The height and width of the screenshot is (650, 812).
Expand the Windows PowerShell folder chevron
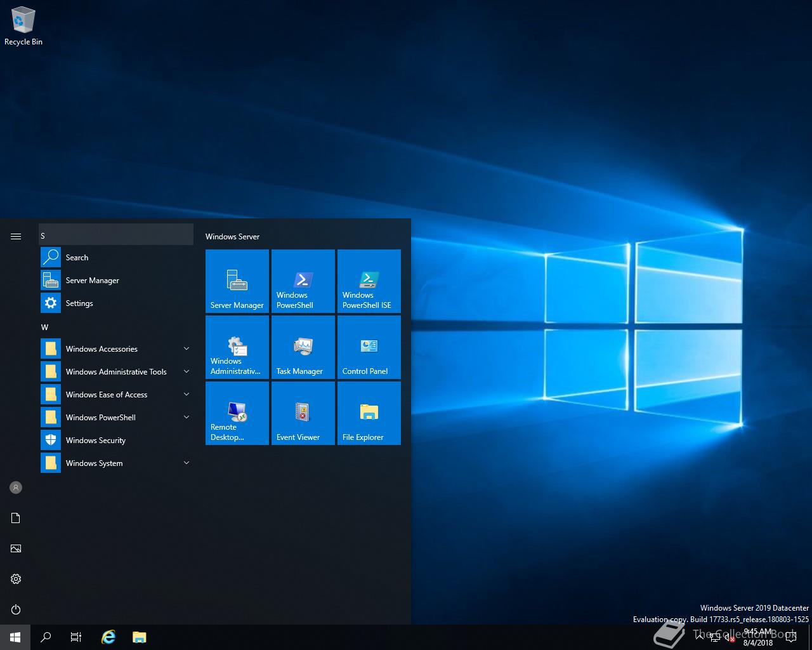pos(187,417)
